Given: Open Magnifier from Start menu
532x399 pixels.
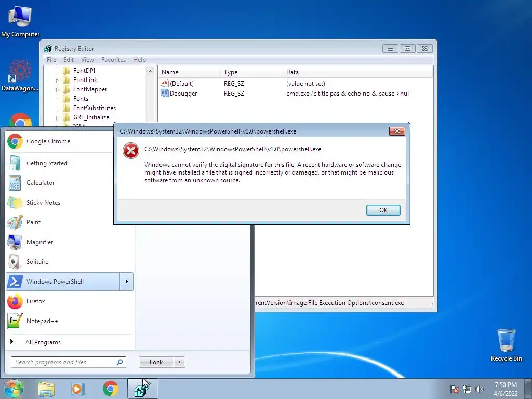Looking at the screenshot, I should click(70, 242).
